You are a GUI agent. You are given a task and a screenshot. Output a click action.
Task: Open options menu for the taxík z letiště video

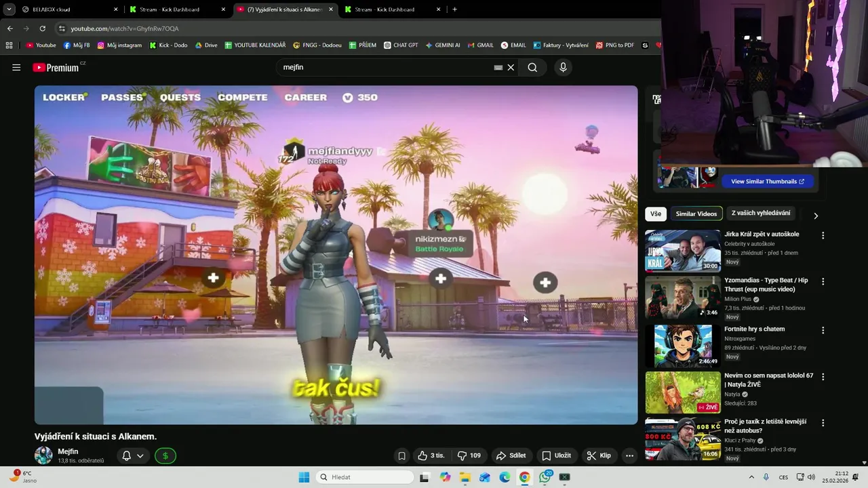coord(823,422)
